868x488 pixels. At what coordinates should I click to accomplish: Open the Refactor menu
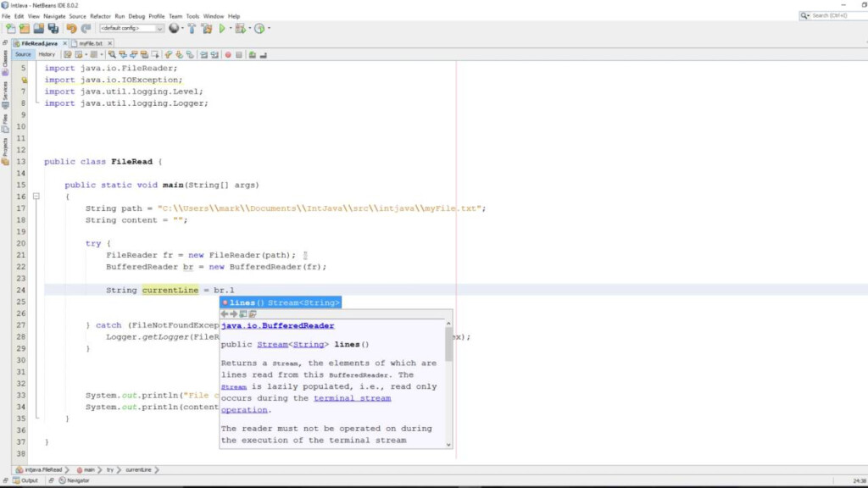coord(100,16)
